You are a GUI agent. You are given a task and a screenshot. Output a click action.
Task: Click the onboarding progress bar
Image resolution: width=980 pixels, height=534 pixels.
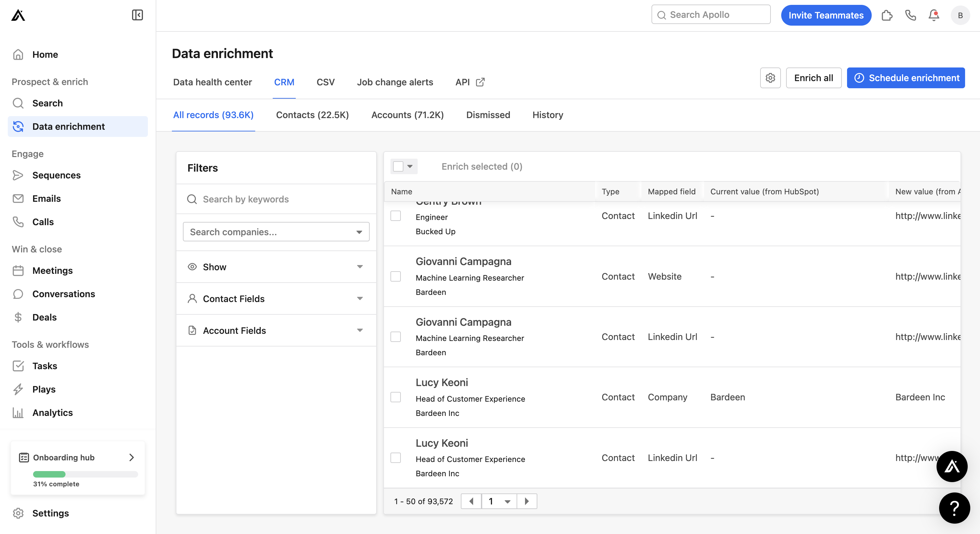pos(85,474)
